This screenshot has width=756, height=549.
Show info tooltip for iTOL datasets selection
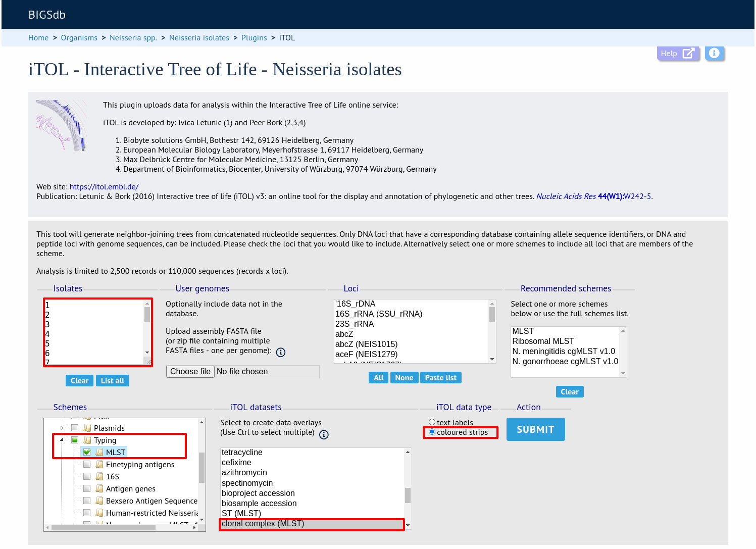click(x=324, y=434)
